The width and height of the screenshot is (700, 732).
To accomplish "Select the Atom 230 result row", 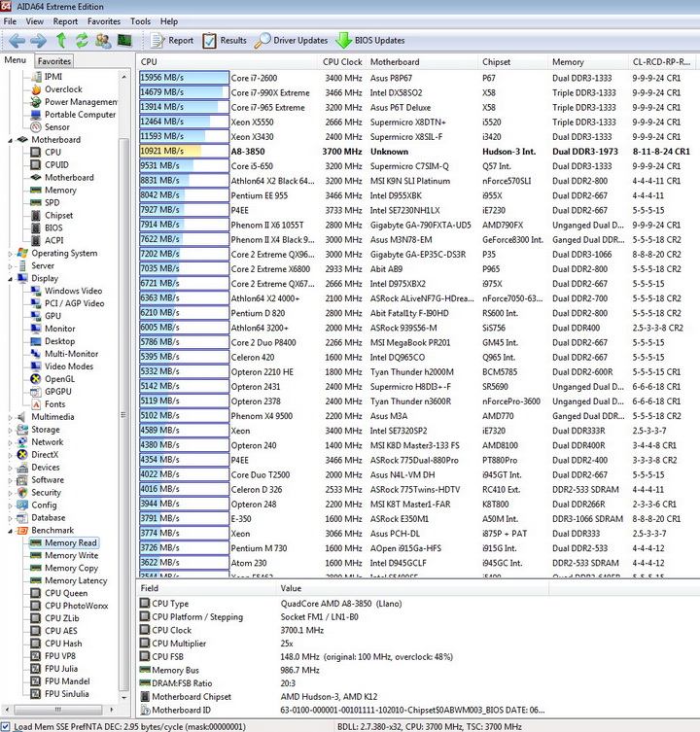I will pos(417,563).
